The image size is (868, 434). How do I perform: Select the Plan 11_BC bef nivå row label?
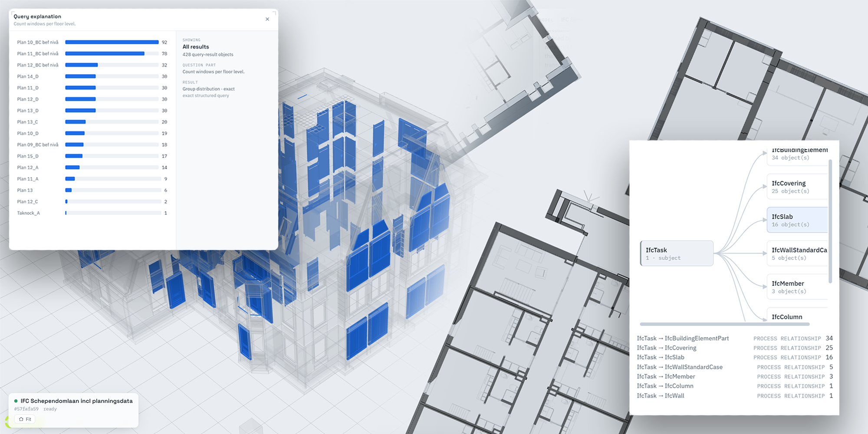coord(38,54)
